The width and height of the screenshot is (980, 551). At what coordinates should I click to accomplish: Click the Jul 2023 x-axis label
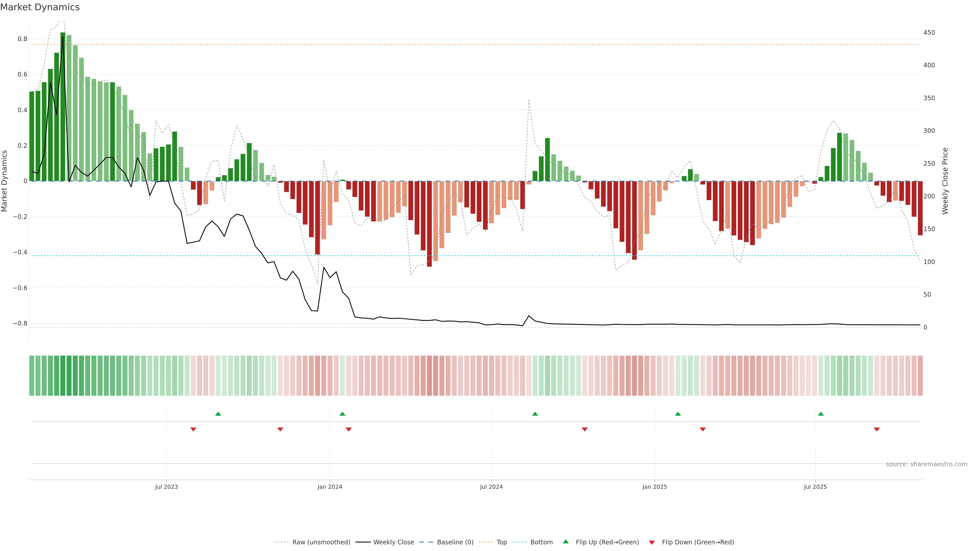(166, 487)
